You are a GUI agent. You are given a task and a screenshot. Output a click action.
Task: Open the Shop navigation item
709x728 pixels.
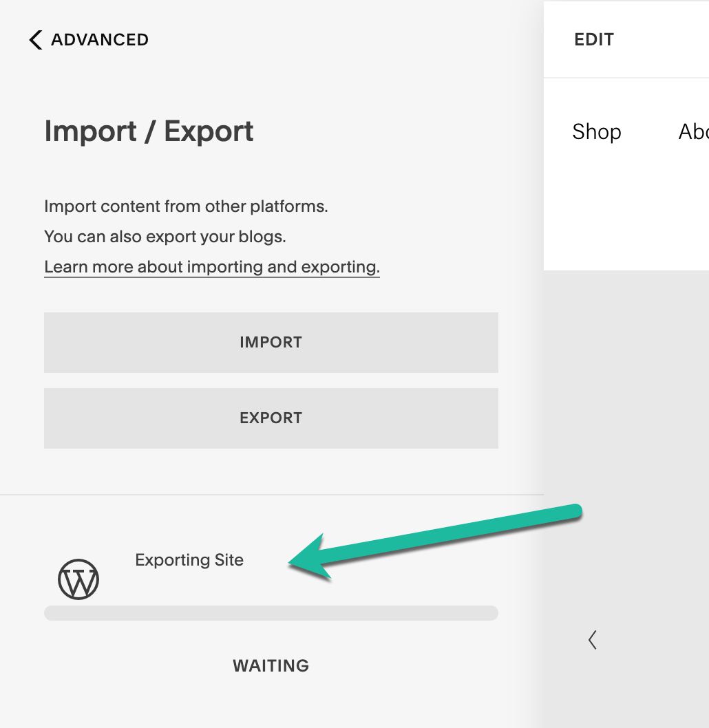(x=596, y=131)
